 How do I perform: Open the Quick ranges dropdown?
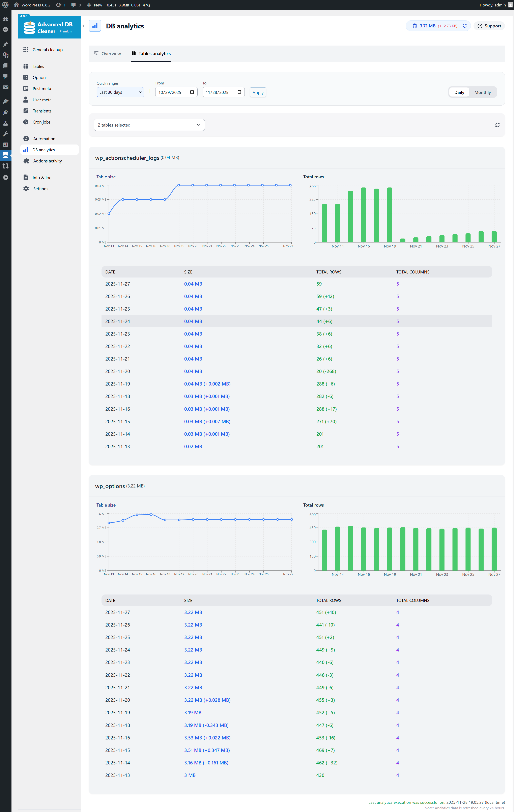tap(120, 92)
